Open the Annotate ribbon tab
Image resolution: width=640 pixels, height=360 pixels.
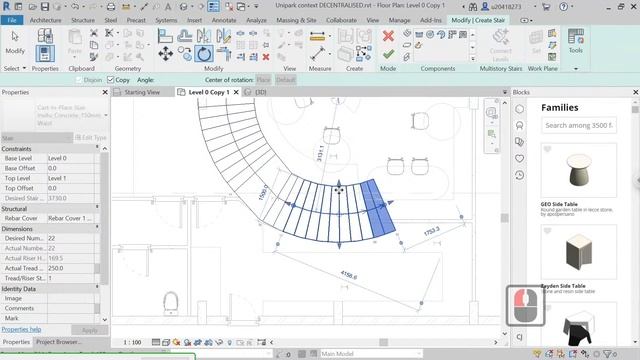point(224,20)
